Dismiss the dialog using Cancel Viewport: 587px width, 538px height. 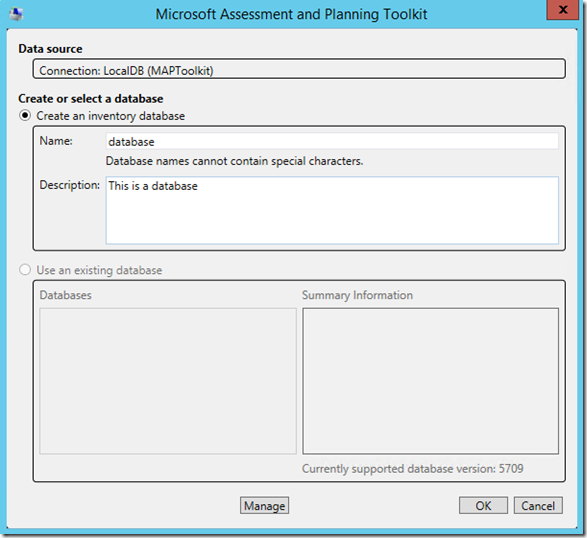[538, 506]
